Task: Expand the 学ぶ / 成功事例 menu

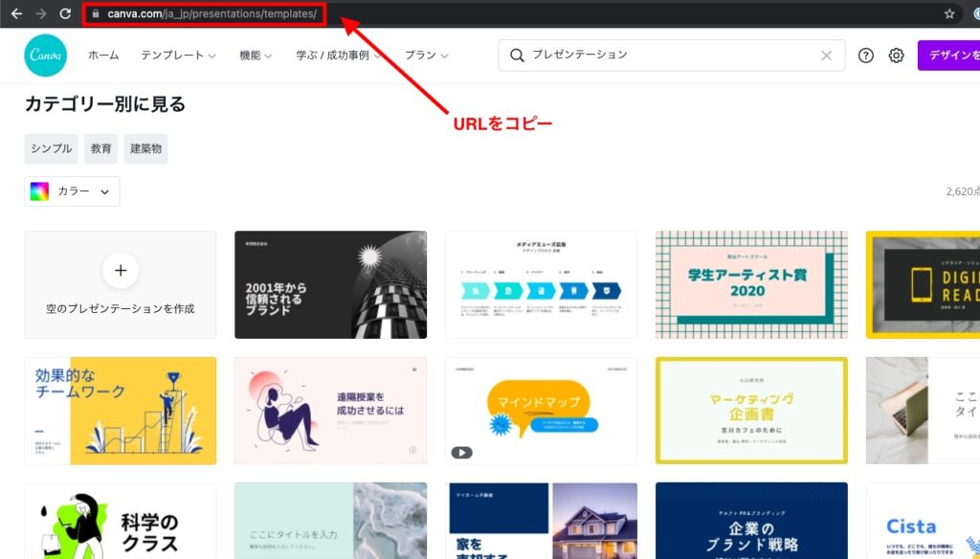Action: pyautogui.click(x=338, y=55)
